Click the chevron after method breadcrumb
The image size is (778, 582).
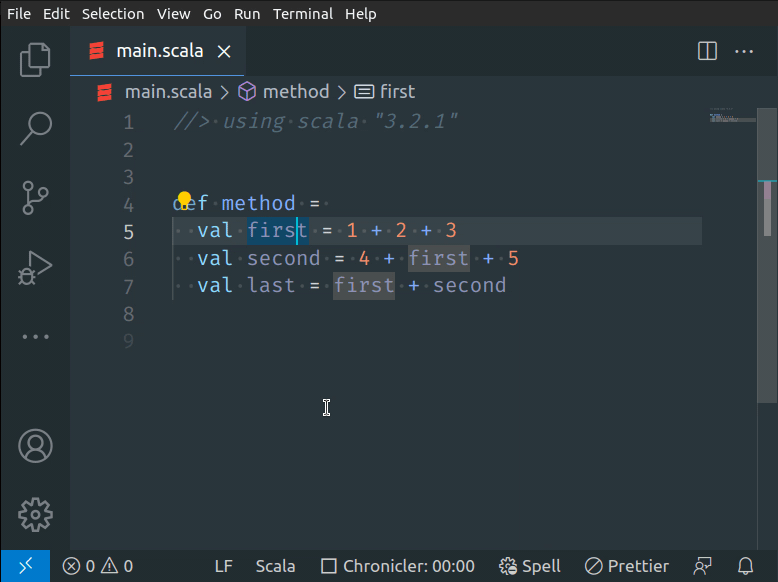pos(342,92)
